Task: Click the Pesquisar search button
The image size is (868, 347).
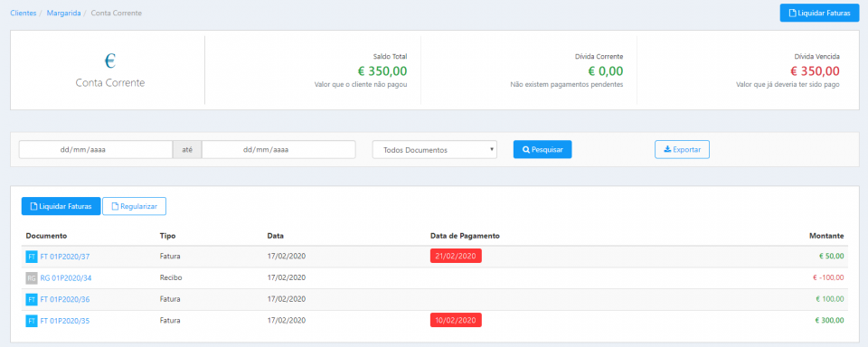Action: (x=542, y=149)
